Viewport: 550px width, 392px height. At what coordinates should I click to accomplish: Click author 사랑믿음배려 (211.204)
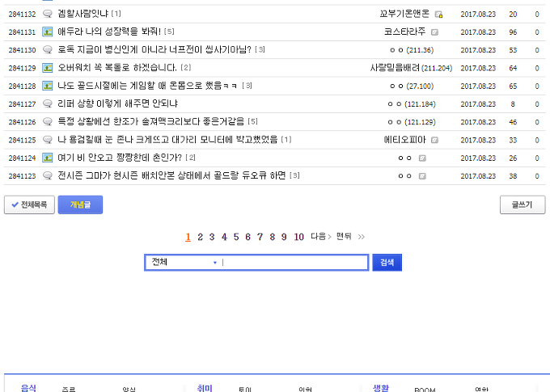[411, 68]
